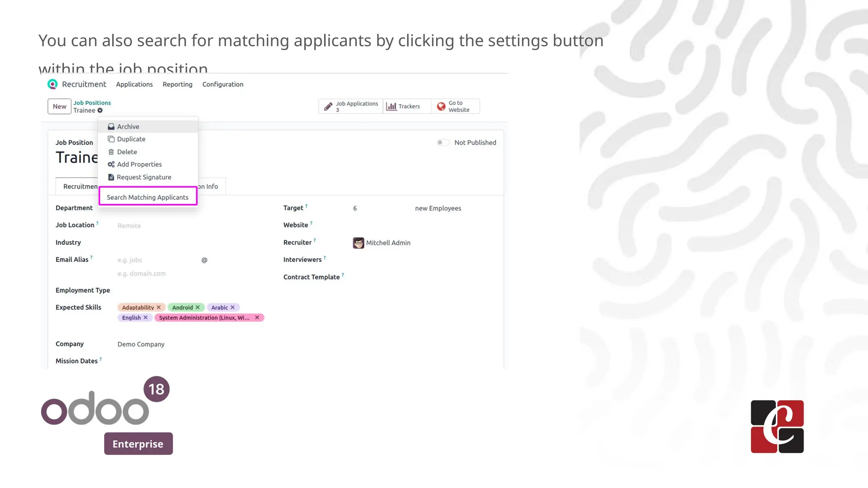Click the Interviewers help question mark
The image size is (868, 488).
325,258
